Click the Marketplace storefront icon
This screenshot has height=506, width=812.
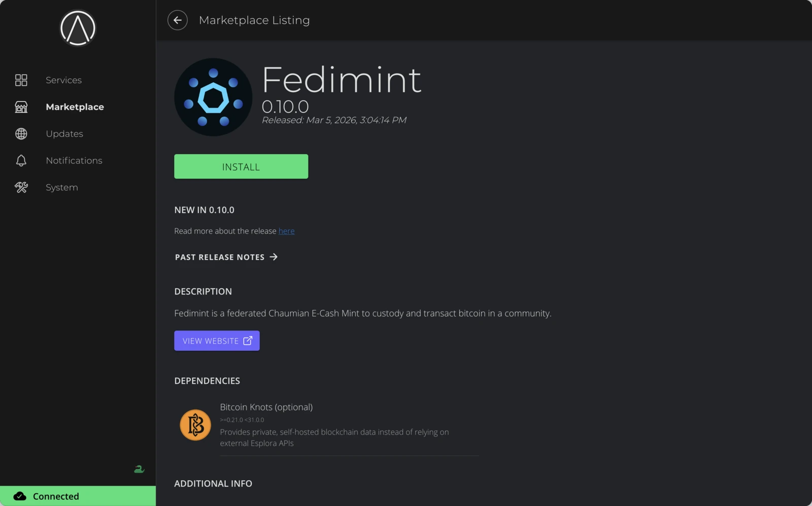21,107
